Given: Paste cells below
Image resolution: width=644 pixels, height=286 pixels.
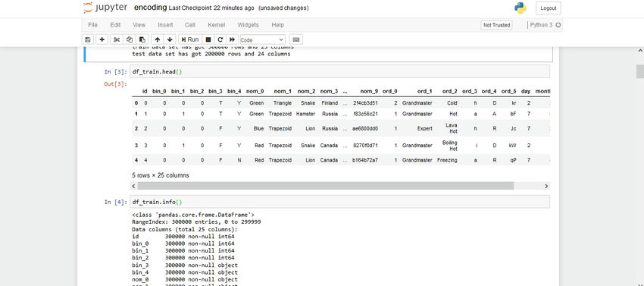Looking at the screenshot, I should click(142, 39).
